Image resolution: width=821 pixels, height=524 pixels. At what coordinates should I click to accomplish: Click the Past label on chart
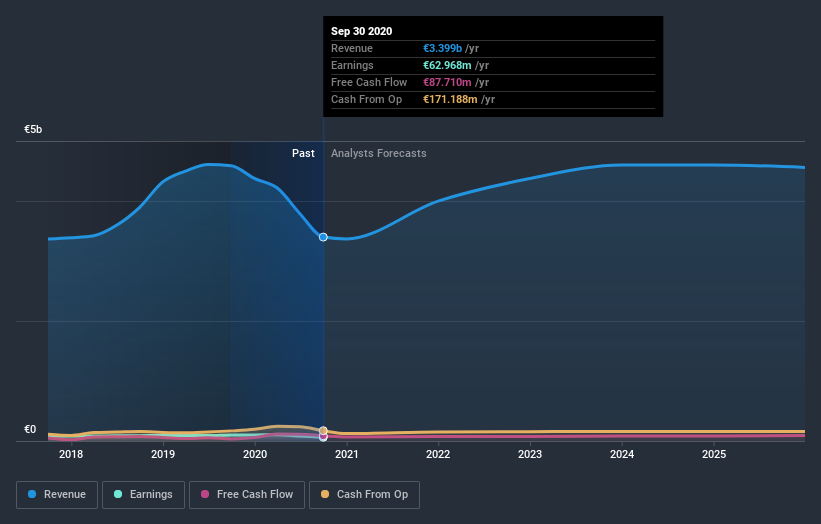[303, 153]
